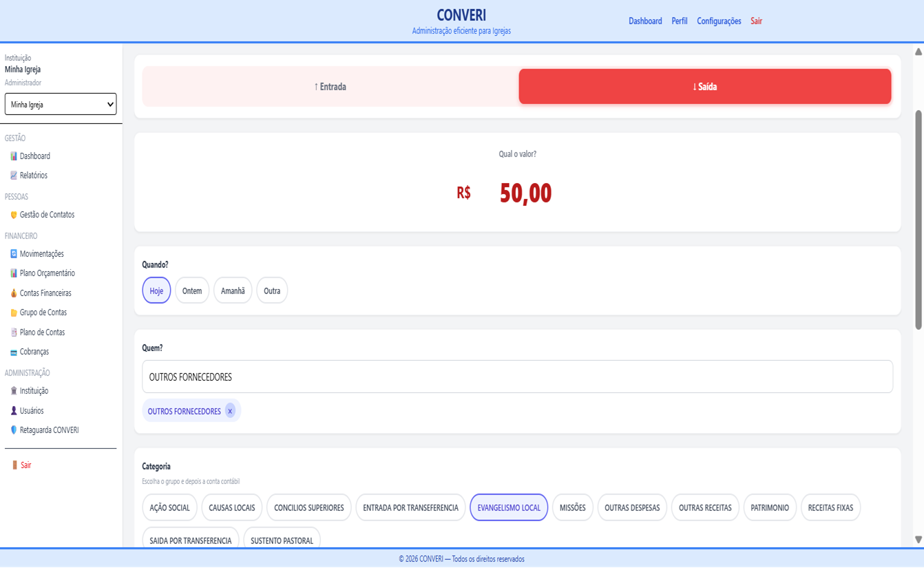
Task: Go to Plano Orçamentário page
Action: coord(48,273)
